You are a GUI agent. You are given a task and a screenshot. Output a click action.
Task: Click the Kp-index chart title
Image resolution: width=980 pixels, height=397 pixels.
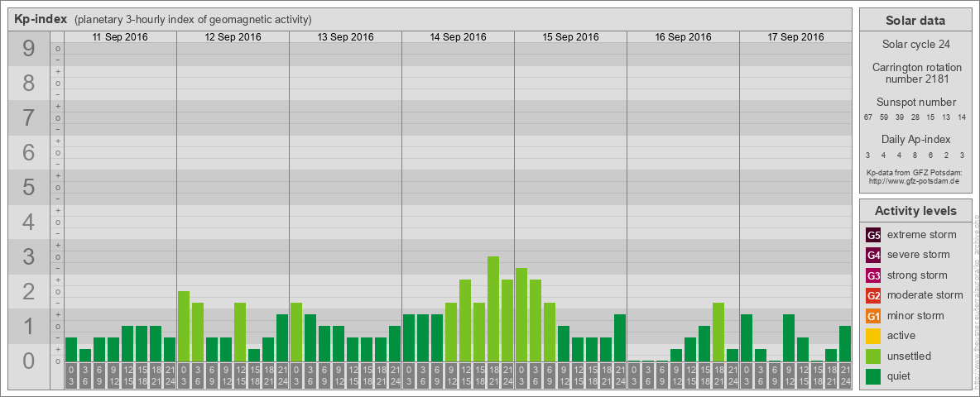(x=41, y=19)
